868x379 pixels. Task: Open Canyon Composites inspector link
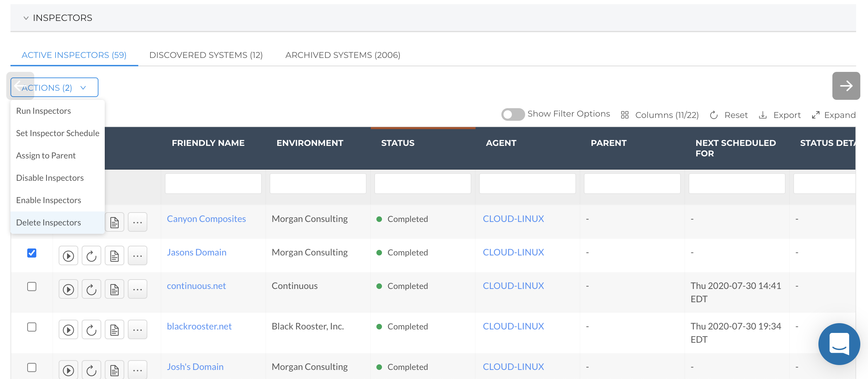[x=206, y=219]
